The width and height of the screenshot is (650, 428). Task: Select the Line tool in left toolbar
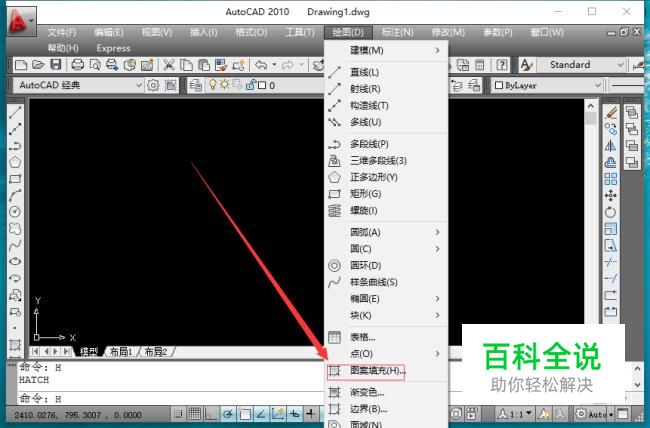(15, 112)
